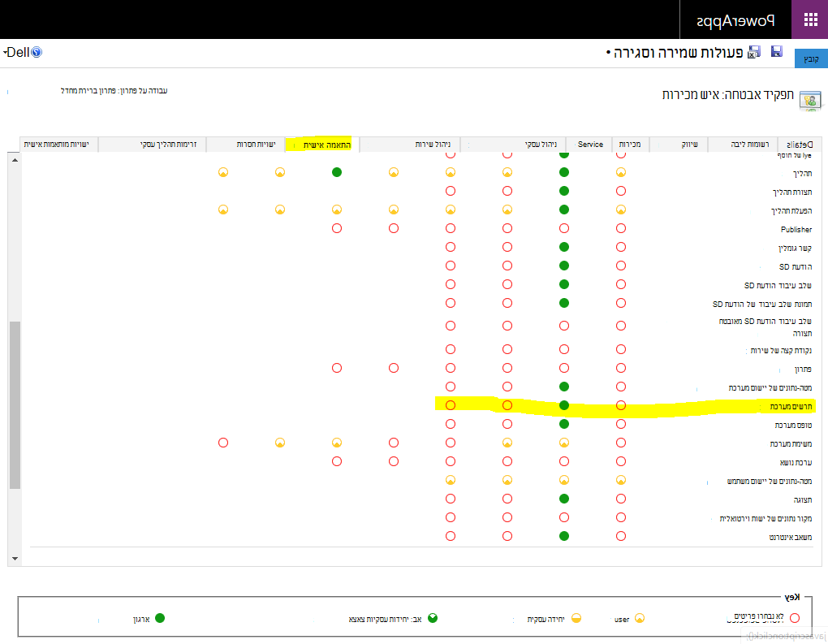
Task: Click the blue help icon next to Dell
Action: (37, 52)
